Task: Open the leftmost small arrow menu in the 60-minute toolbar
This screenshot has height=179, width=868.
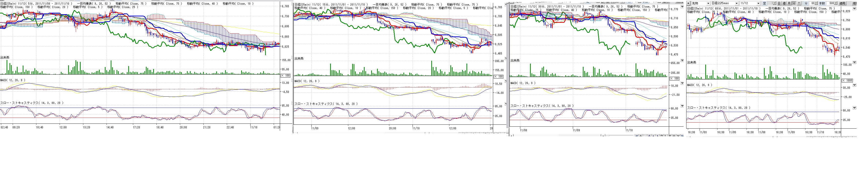Action: [688, 3]
